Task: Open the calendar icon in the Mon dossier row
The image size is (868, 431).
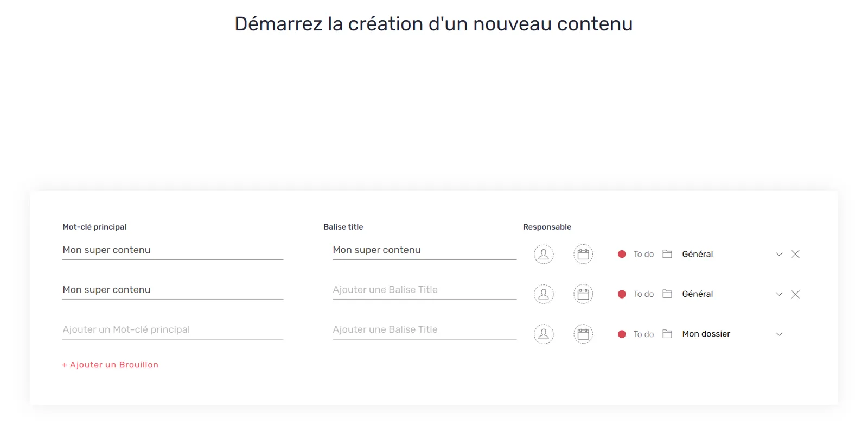Action: [x=583, y=334]
